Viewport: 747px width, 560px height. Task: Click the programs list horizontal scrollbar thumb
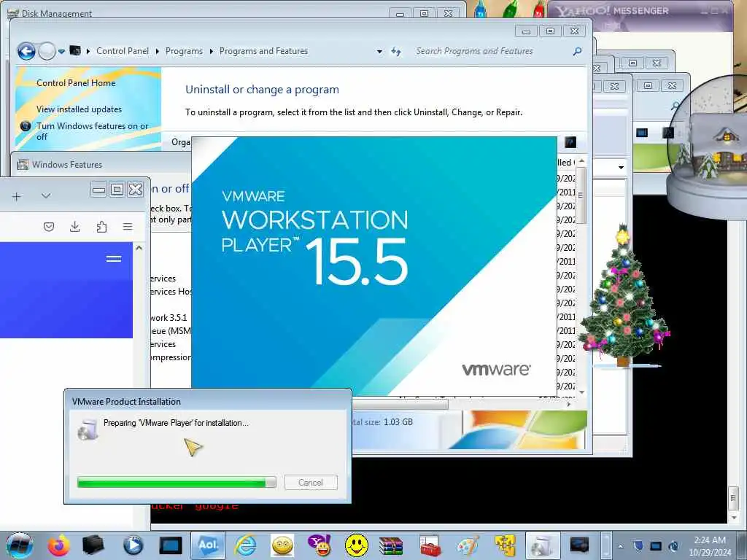[x=400, y=404]
